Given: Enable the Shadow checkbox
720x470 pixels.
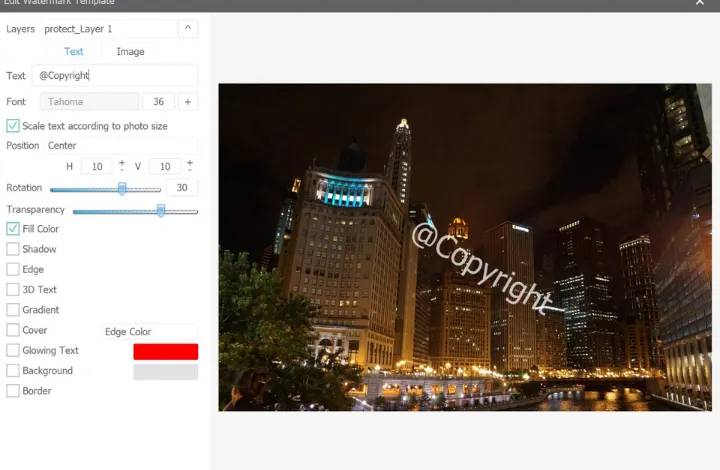Looking at the screenshot, I should point(13,249).
